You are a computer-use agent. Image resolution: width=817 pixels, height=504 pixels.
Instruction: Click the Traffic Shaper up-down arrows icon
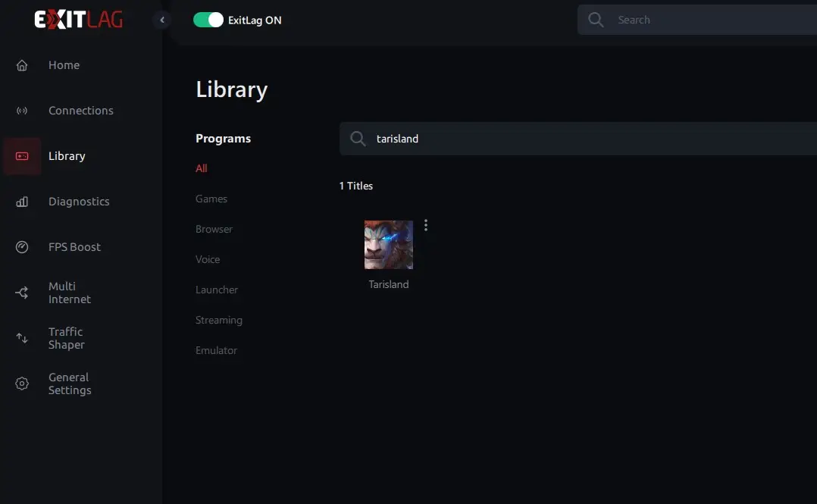pos(22,338)
